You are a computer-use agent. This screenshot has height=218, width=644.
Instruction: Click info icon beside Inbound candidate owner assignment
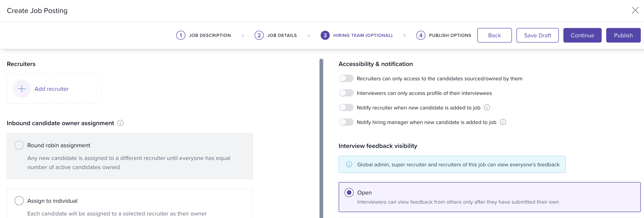(x=120, y=123)
